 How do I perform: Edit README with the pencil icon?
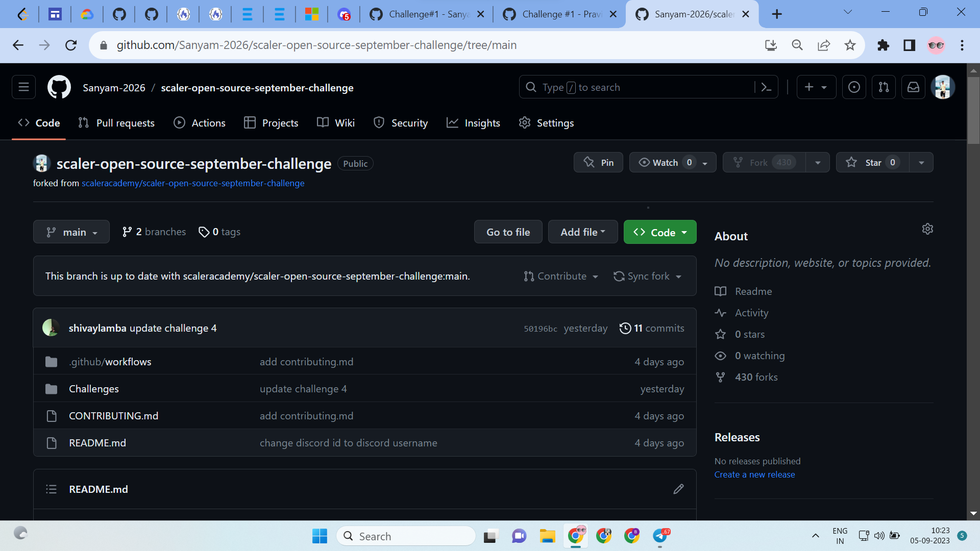coord(678,489)
